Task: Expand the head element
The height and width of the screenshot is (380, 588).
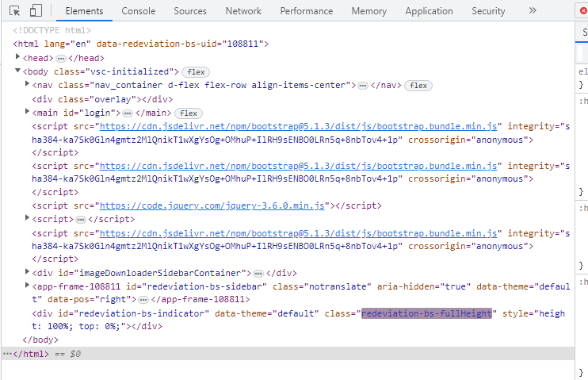Action: 17,57
